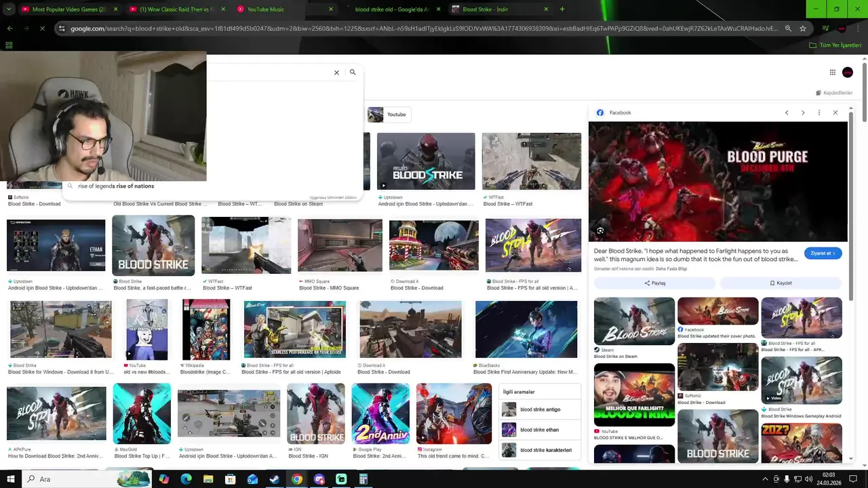
Task: Open Kaydedilenler saved items
Action: point(834,93)
